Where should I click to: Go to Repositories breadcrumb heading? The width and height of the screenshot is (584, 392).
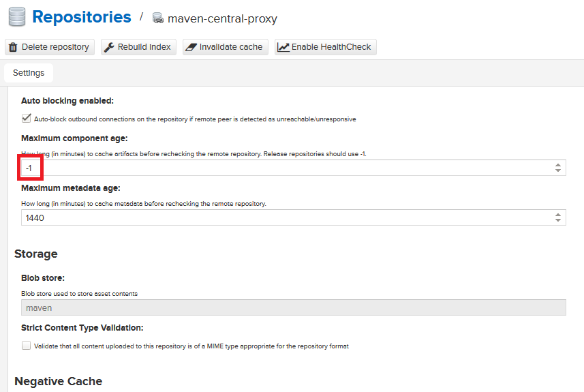(x=82, y=17)
